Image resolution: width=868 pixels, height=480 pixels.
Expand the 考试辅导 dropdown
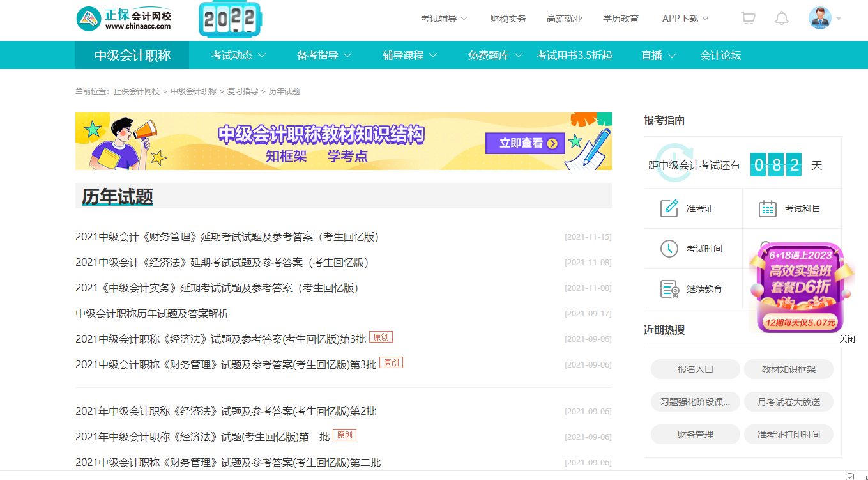439,19
